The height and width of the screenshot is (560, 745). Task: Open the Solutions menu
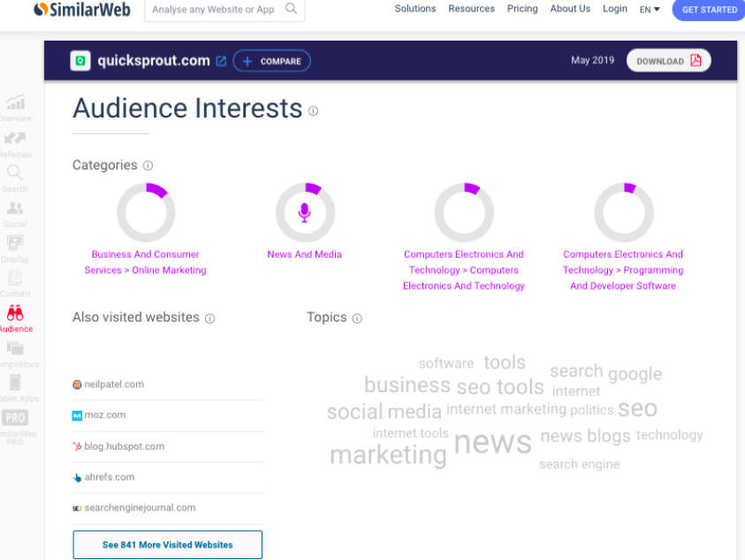[x=415, y=9]
